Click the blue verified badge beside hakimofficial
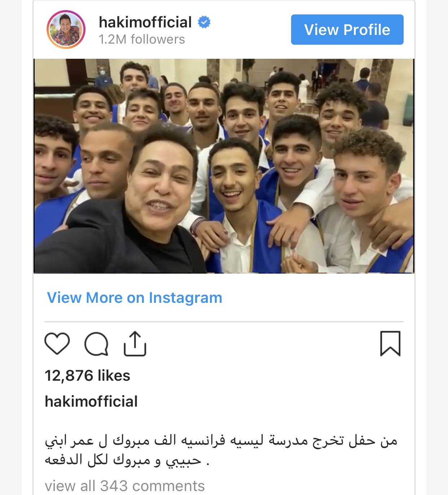 204,22
